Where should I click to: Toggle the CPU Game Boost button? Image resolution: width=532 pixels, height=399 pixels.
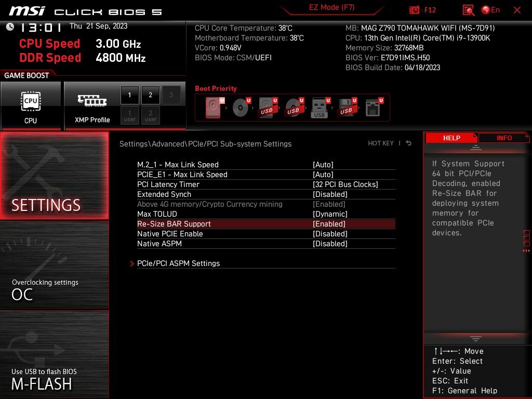[x=31, y=106]
